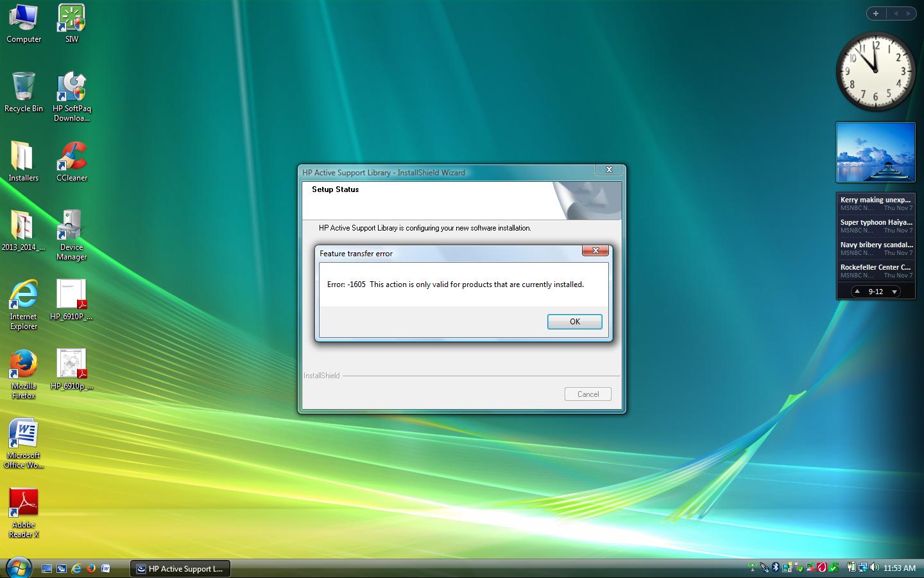
Task: Close the HP Active Support Library wizard window
Action: point(608,170)
